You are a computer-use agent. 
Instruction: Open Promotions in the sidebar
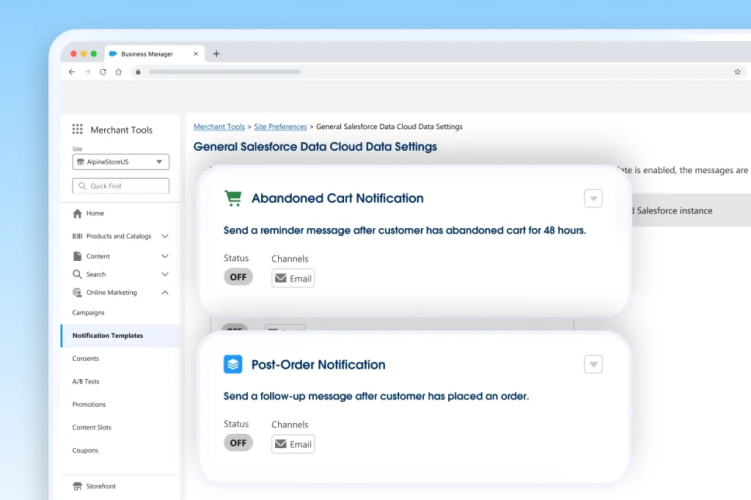(89, 404)
